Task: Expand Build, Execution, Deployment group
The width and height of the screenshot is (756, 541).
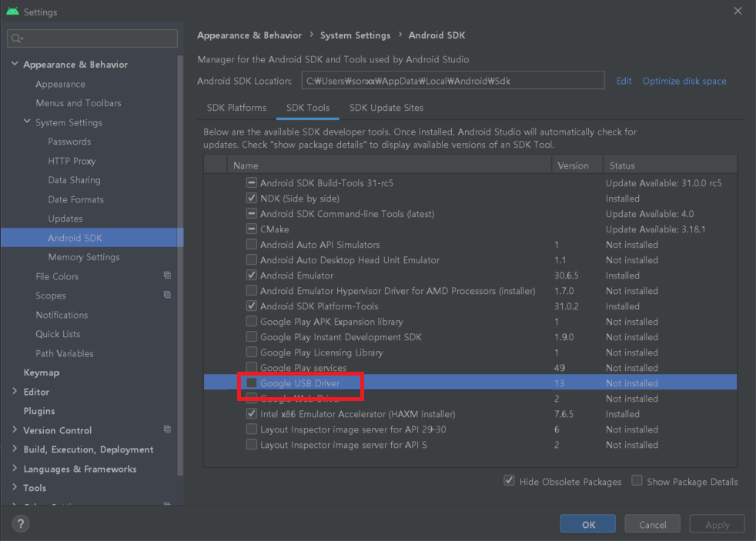Action: (x=15, y=449)
